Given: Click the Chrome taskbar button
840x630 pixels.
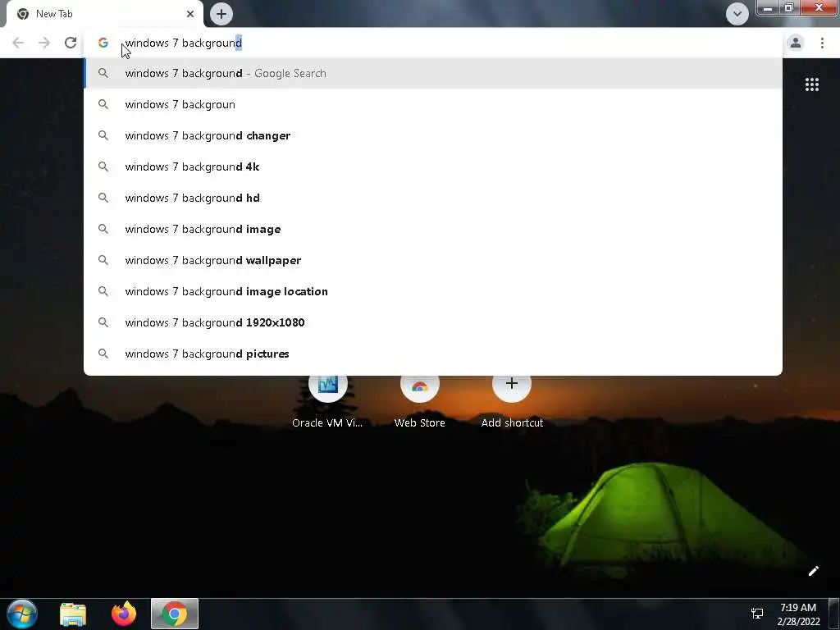Looking at the screenshot, I should click(175, 614).
